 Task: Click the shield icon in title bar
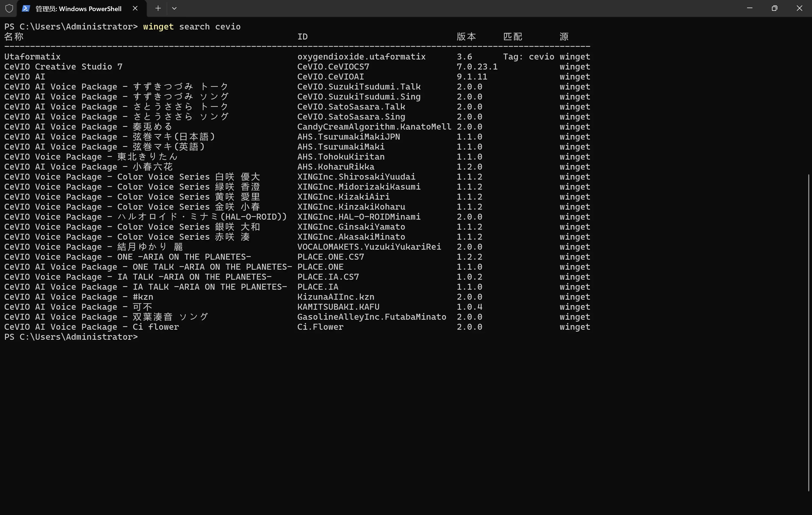click(9, 8)
